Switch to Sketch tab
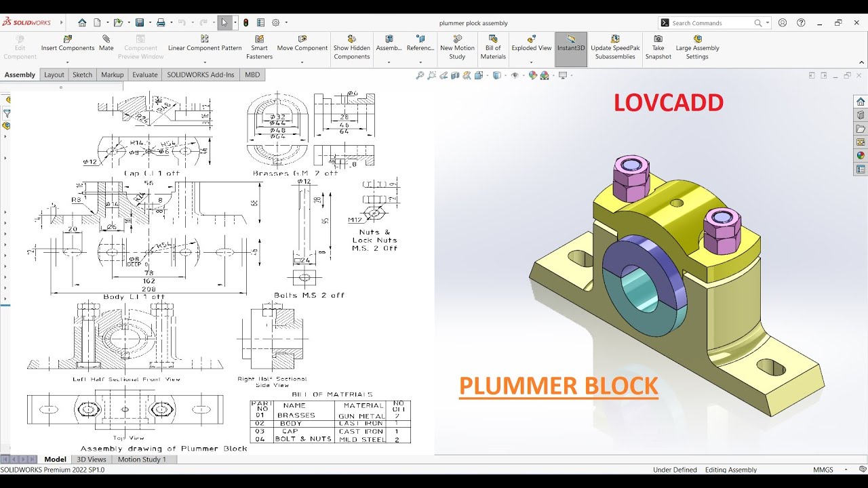Viewport: 868px width, 488px height. [x=83, y=75]
